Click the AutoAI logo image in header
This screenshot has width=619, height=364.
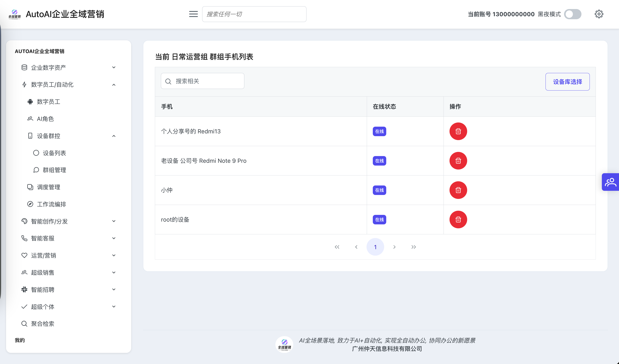[x=15, y=14]
